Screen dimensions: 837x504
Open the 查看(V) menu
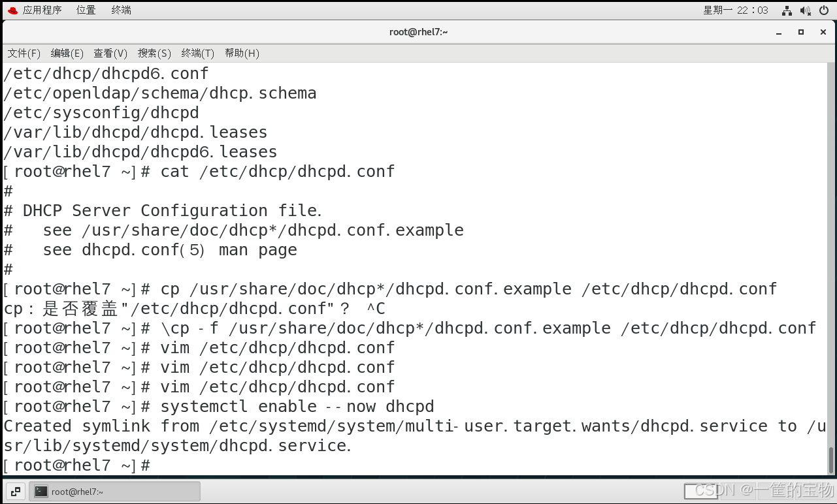tap(110, 53)
